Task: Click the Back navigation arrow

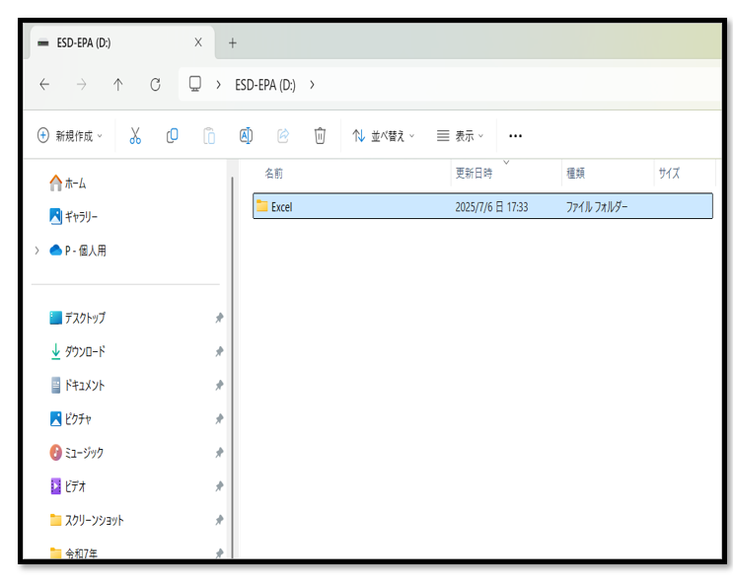Action: [44, 85]
